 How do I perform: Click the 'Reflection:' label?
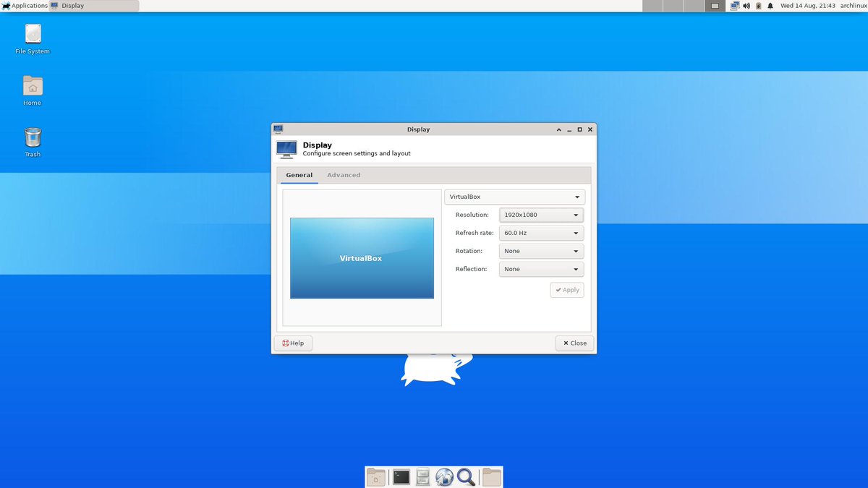click(x=472, y=269)
